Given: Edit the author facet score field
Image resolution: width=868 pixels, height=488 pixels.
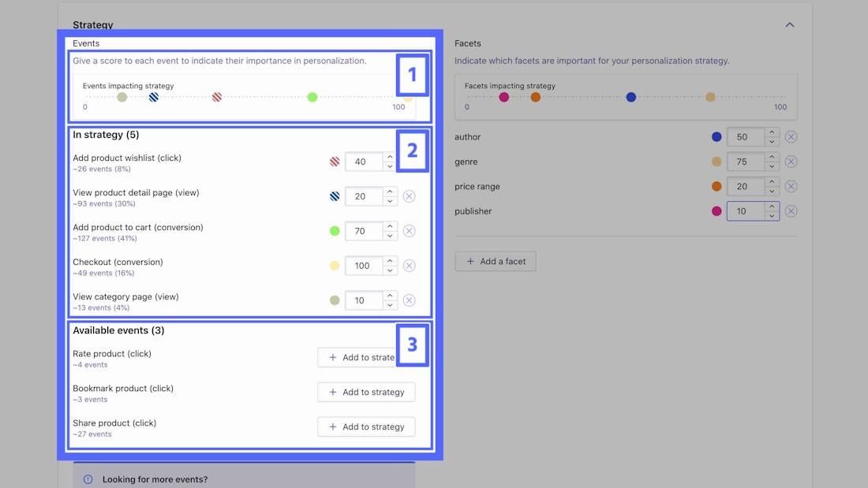Looking at the screenshot, I should [x=745, y=136].
